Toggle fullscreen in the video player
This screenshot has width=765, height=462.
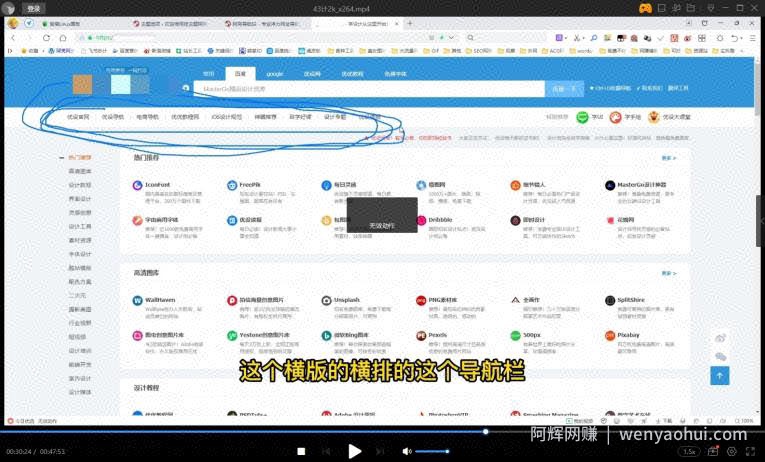(750, 452)
